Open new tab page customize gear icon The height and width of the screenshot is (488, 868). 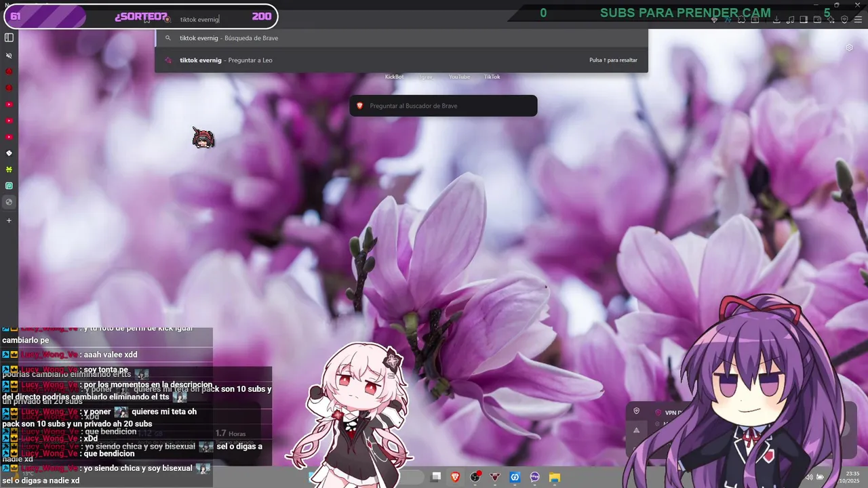(x=849, y=47)
